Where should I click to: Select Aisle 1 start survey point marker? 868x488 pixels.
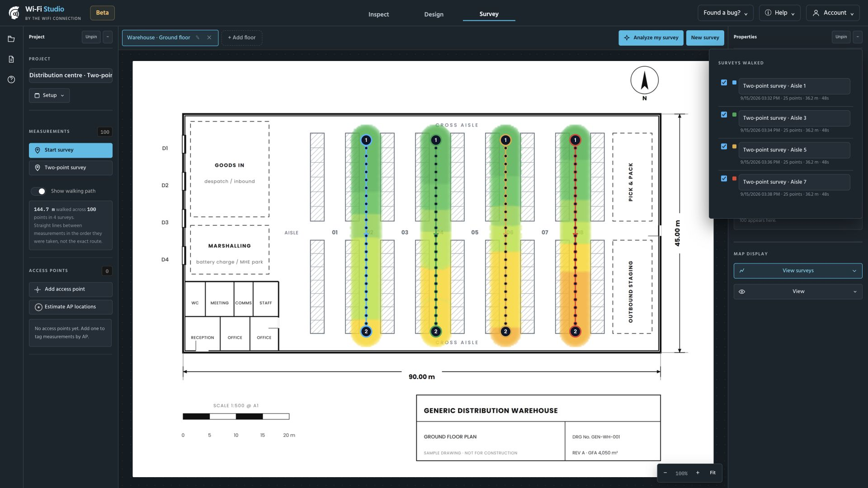tap(366, 140)
